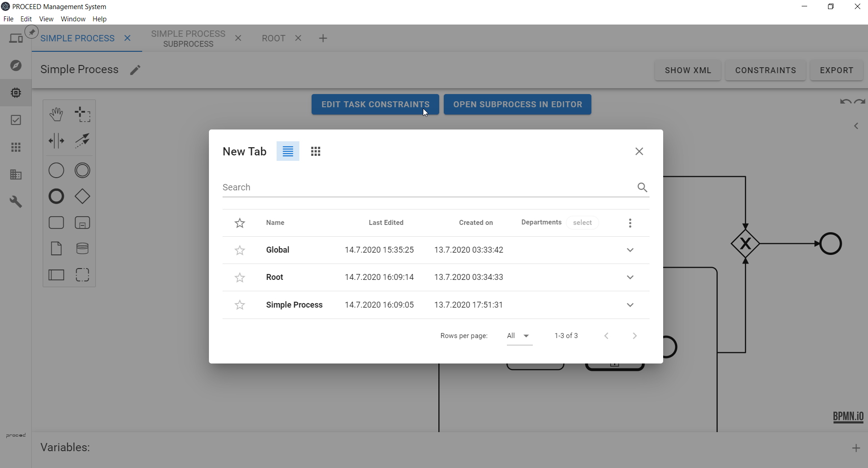Toggle favorite star for Root process
Image resolution: width=868 pixels, height=468 pixels.
point(240,278)
